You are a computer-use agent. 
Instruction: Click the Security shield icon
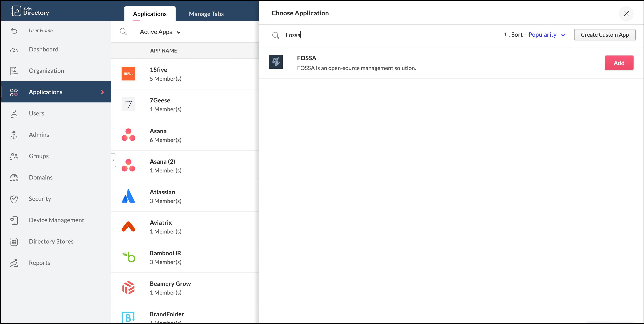click(14, 199)
